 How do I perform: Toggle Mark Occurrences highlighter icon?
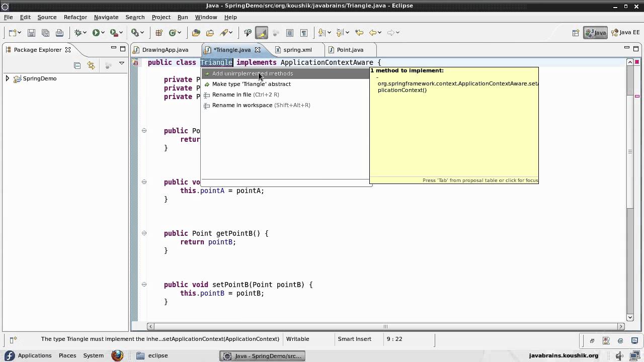(262, 33)
